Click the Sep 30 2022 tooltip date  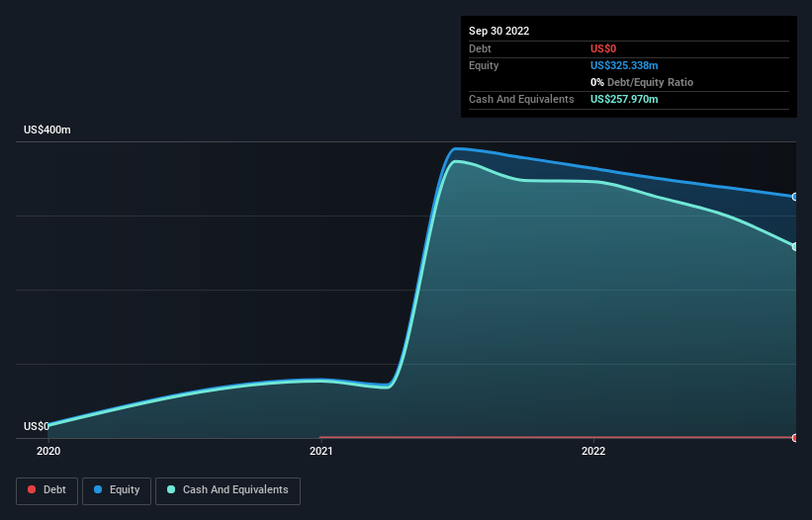498,31
